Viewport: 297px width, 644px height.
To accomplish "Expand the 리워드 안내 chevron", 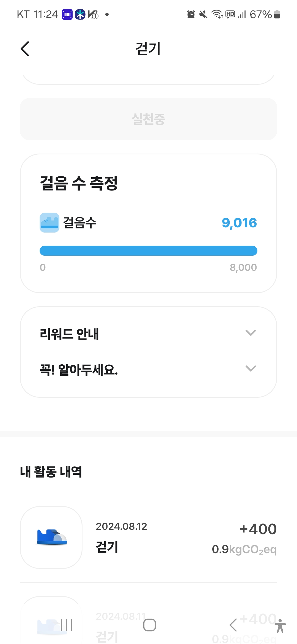I will (x=251, y=333).
